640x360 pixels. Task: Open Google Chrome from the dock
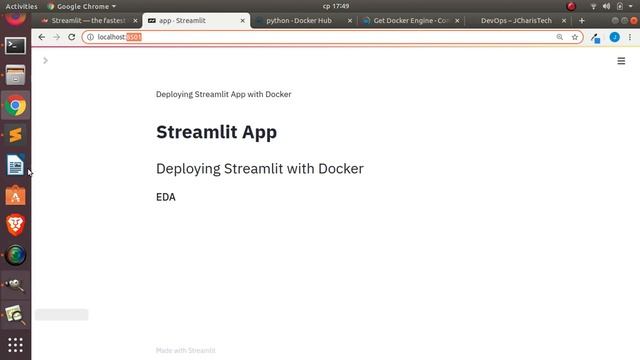(x=16, y=106)
